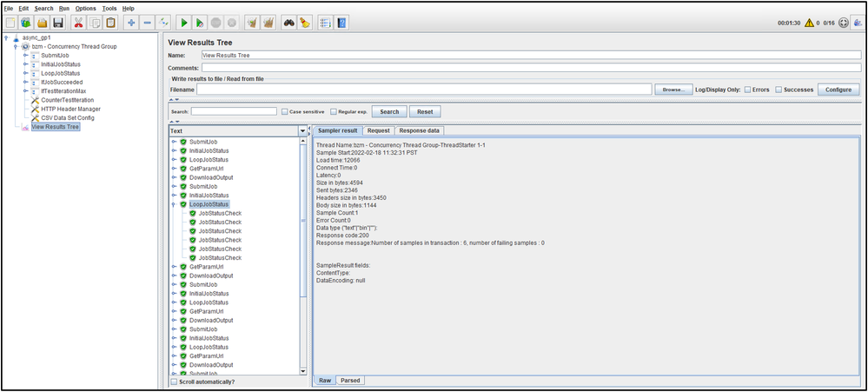
Task: Click the Toggle enable/disable toolbar icon
Action: (x=163, y=23)
